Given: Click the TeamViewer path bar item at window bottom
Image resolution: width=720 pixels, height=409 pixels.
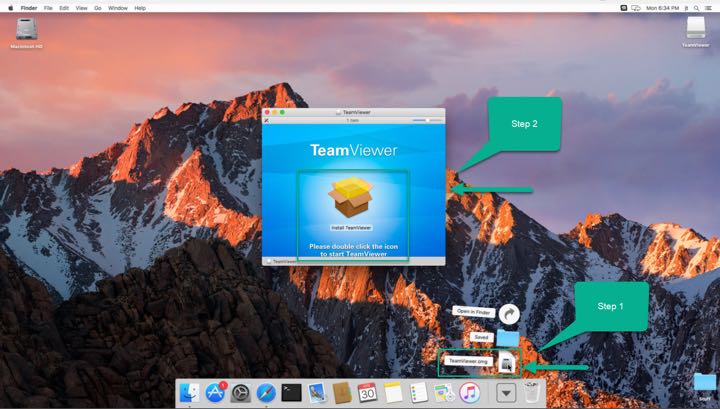Looking at the screenshot, I should coord(281,261).
